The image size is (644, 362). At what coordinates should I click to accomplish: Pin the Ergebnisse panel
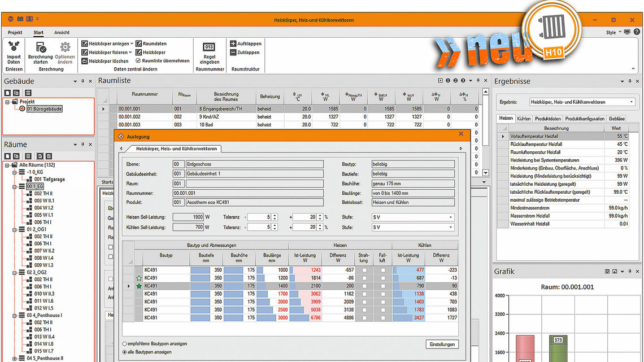(630, 81)
